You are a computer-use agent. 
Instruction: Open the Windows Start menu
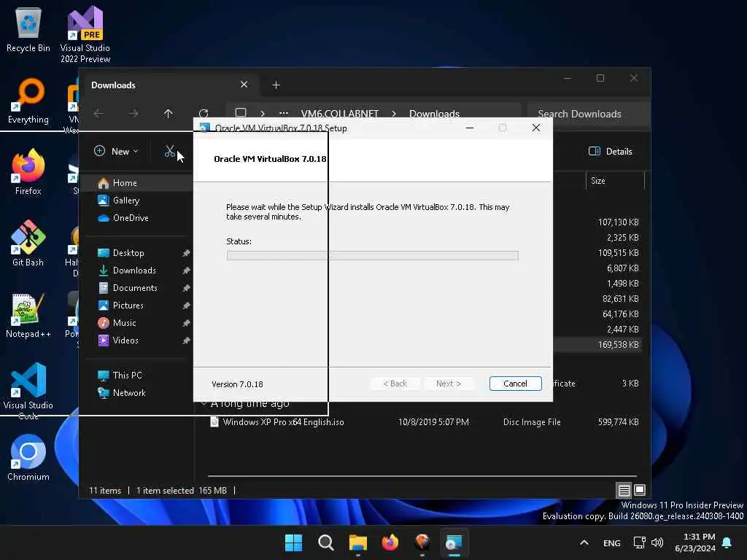[x=293, y=542]
